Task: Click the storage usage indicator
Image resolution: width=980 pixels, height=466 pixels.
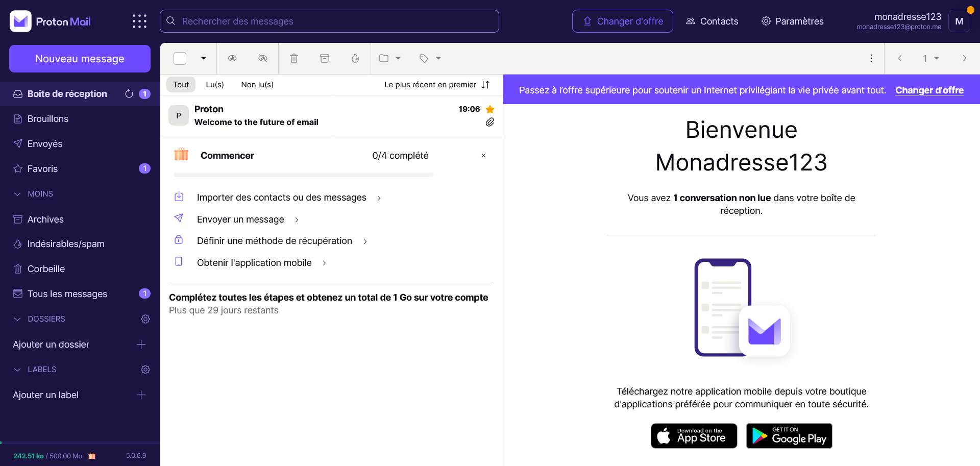Action: (48, 456)
